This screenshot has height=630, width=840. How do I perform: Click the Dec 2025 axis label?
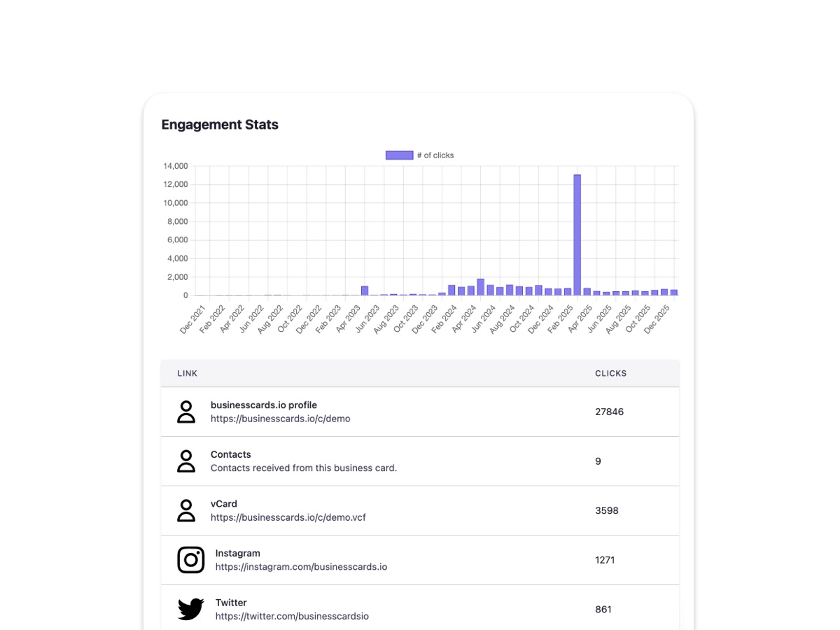pyautogui.click(x=657, y=318)
